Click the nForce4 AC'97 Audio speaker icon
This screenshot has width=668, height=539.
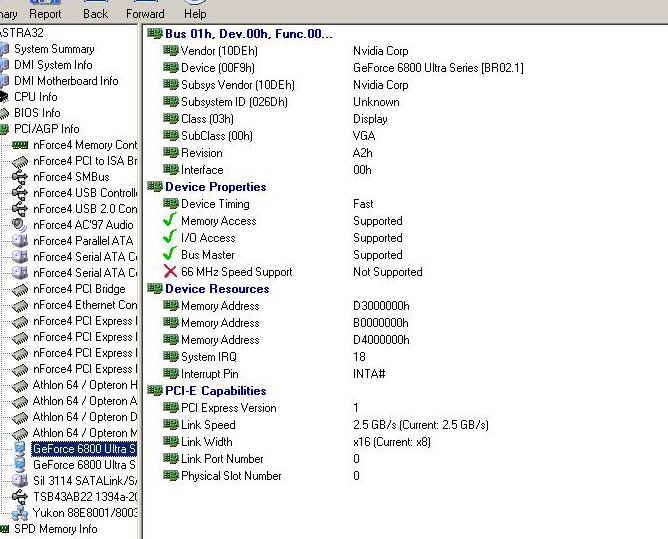20,225
